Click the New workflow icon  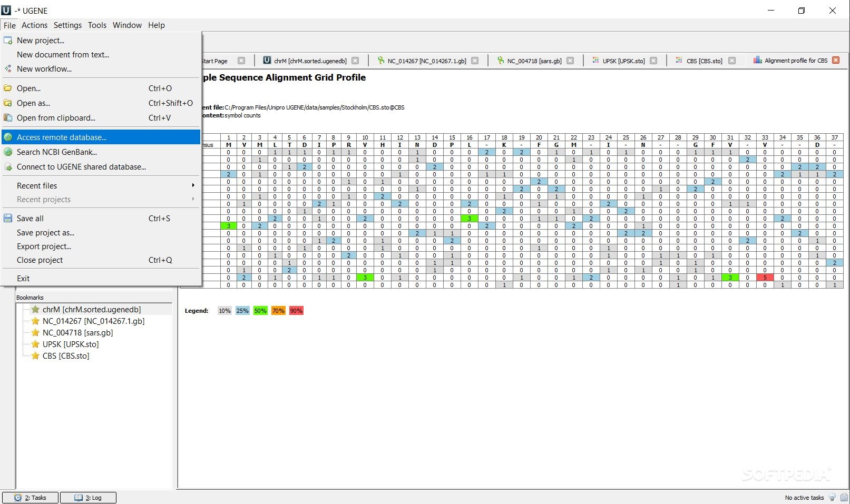[x=8, y=69]
